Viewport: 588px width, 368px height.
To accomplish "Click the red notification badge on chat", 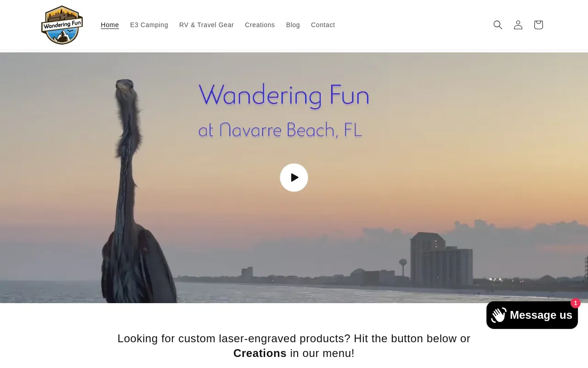I will 576,303.
